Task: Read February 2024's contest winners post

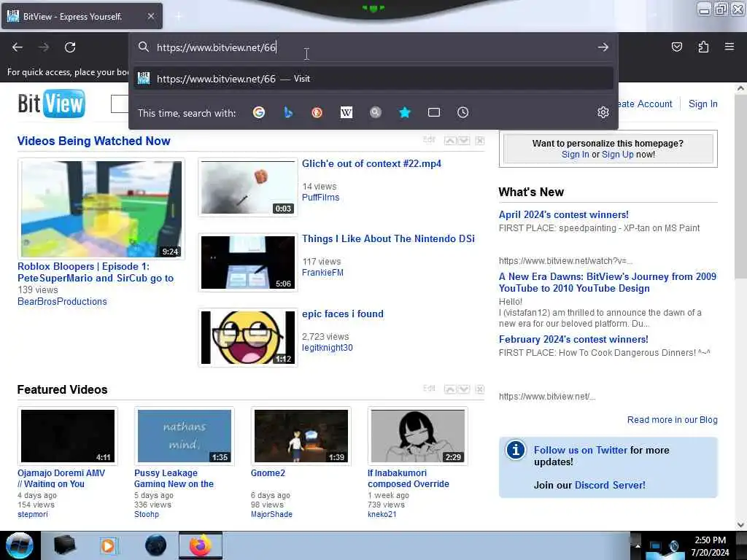Action: pyautogui.click(x=573, y=340)
